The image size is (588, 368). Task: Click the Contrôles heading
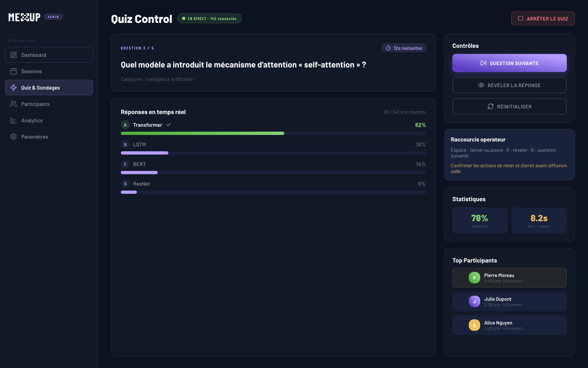(x=465, y=46)
